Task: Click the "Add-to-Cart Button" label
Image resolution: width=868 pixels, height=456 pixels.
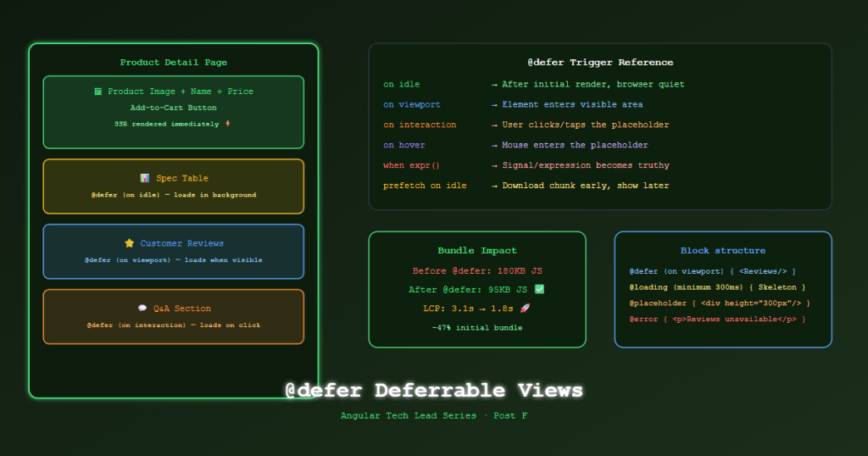Action: (x=173, y=108)
